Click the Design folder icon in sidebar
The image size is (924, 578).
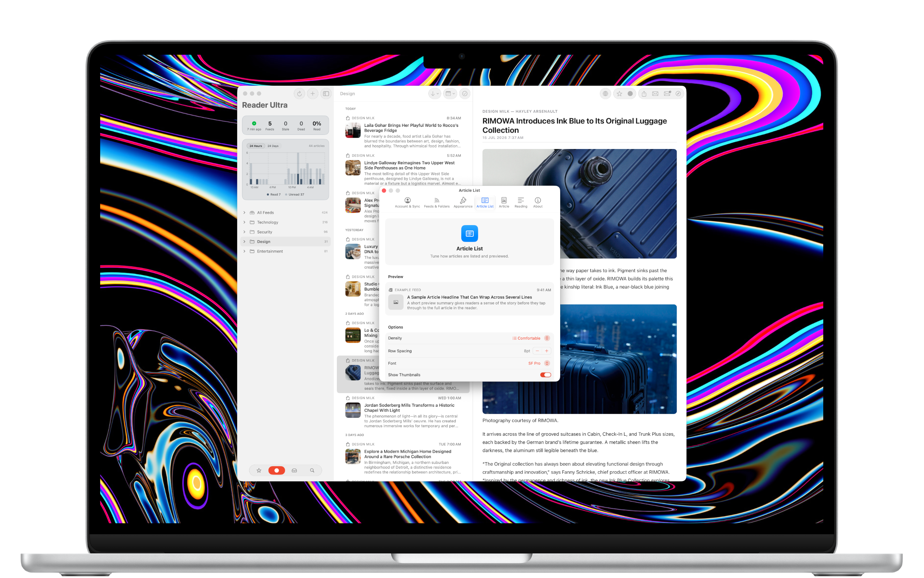pyautogui.click(x=252, y=241)
